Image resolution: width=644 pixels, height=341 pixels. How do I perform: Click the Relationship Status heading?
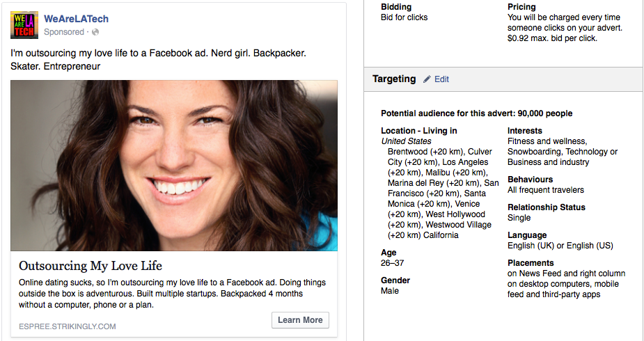(546, 207)
